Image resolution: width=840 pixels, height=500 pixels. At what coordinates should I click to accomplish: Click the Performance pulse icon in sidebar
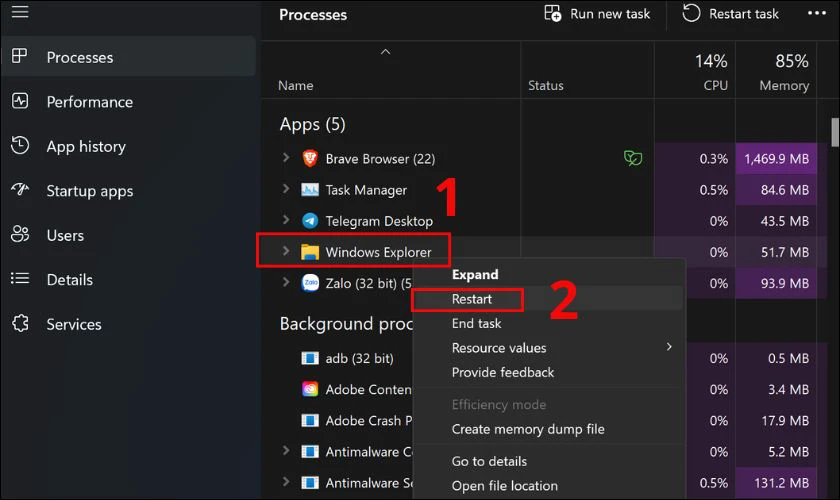20,101
